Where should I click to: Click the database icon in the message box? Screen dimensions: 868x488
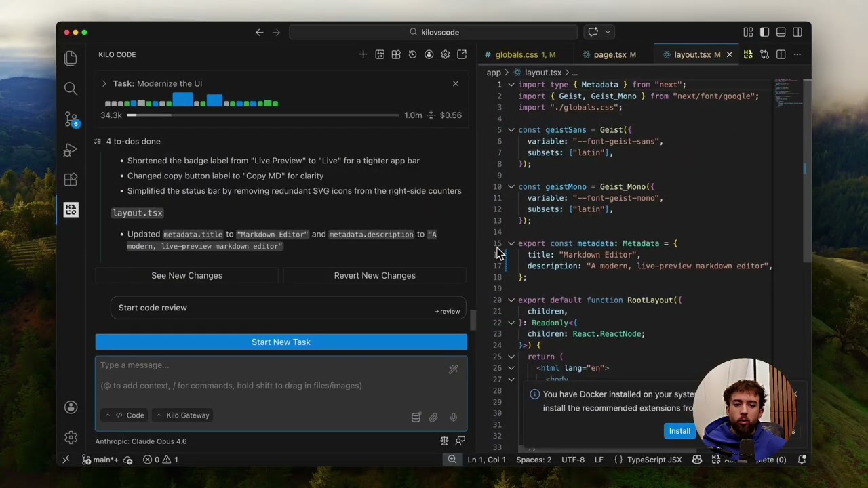point(416,418)
